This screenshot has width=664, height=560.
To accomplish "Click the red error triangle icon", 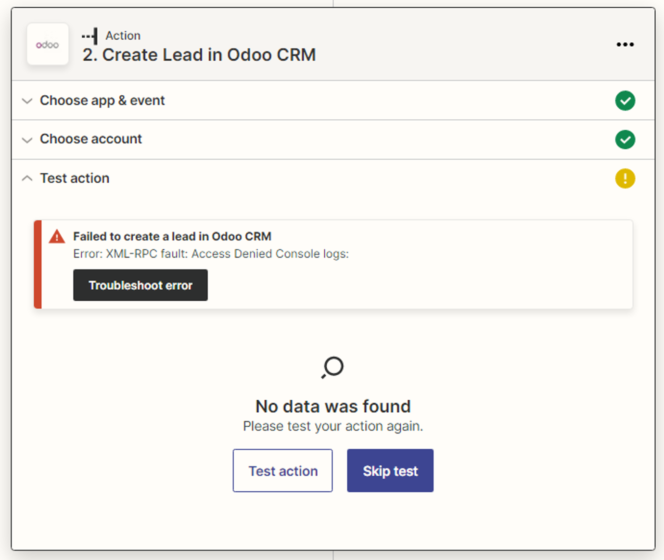I will coord(56,237).
